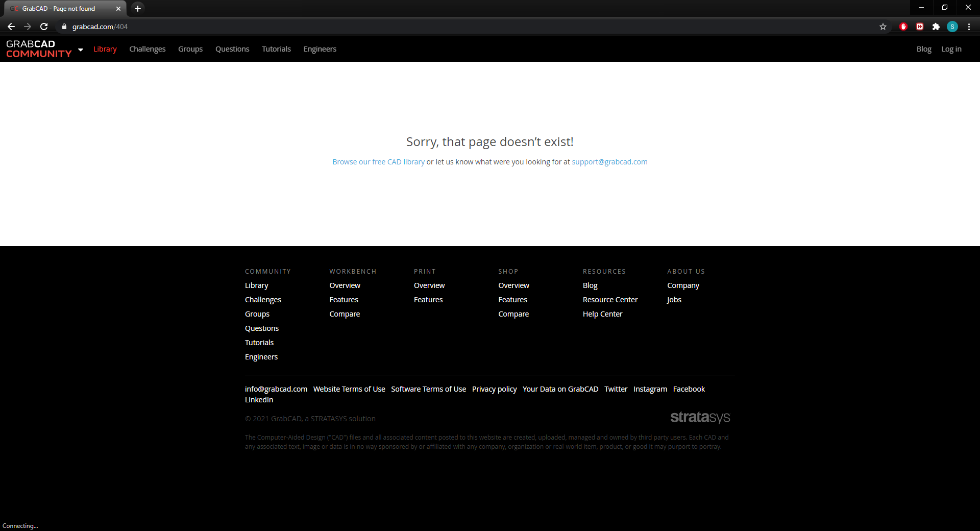Image resolution: width=980 pixels, height=531 pixels.
Task: Open Library in the top navigation
Action: [105, 49]
